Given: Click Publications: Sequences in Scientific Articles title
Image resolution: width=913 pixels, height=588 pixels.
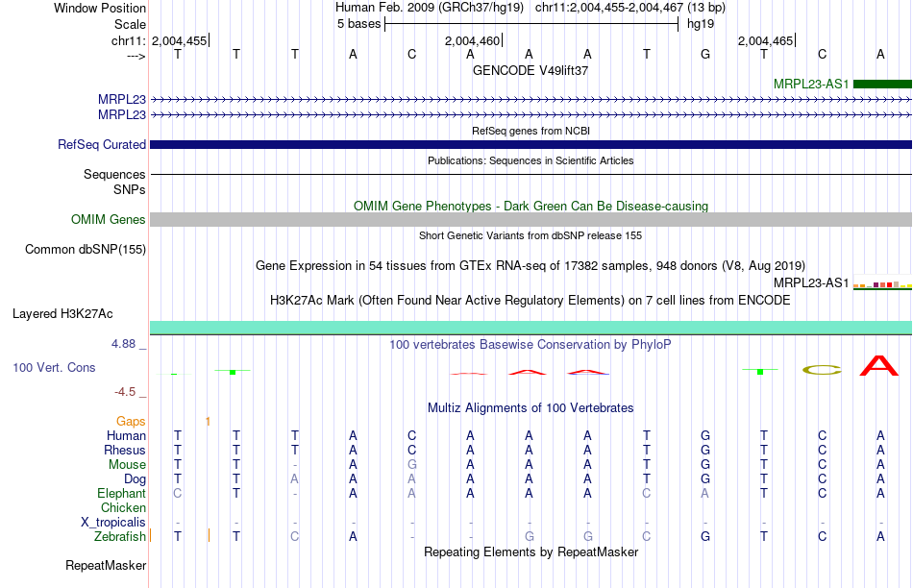Looking at the screenshot, I should pyautogui.click(x=531, y=160).
